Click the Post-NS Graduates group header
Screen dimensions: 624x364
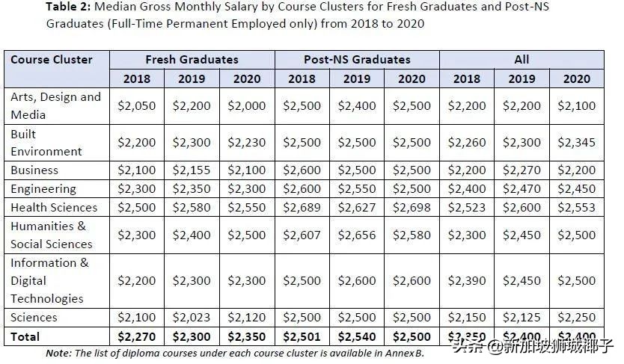(357, 60)
